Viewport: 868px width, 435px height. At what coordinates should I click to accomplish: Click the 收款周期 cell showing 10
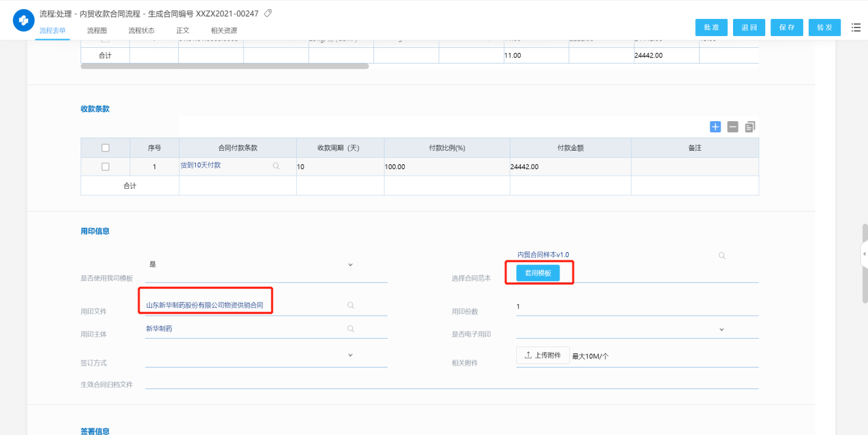point(340,167)
